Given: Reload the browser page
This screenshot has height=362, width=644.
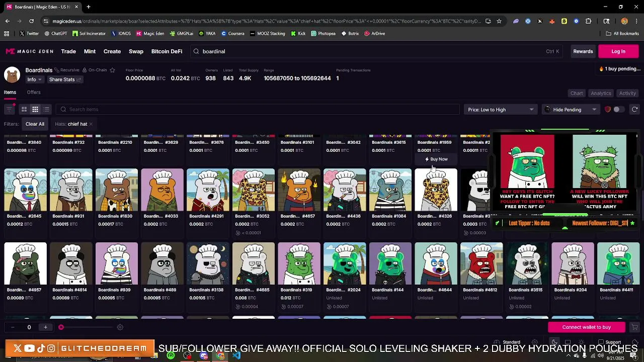Looking at the screenshot, I should coord(31,21).
